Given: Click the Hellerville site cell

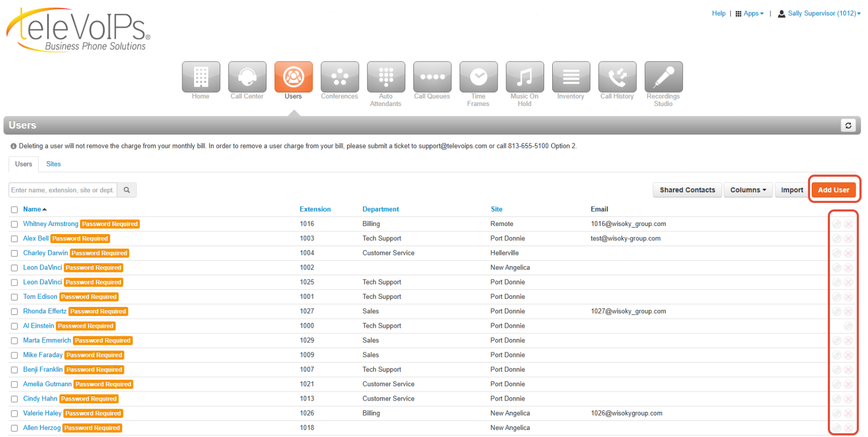Looking at the screenshot, I should 505,253.
